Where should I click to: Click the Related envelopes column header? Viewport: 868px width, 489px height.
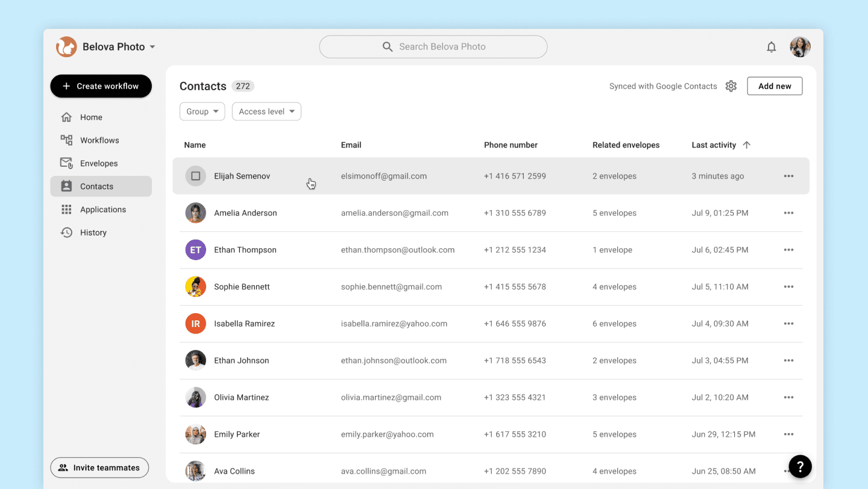626,145
